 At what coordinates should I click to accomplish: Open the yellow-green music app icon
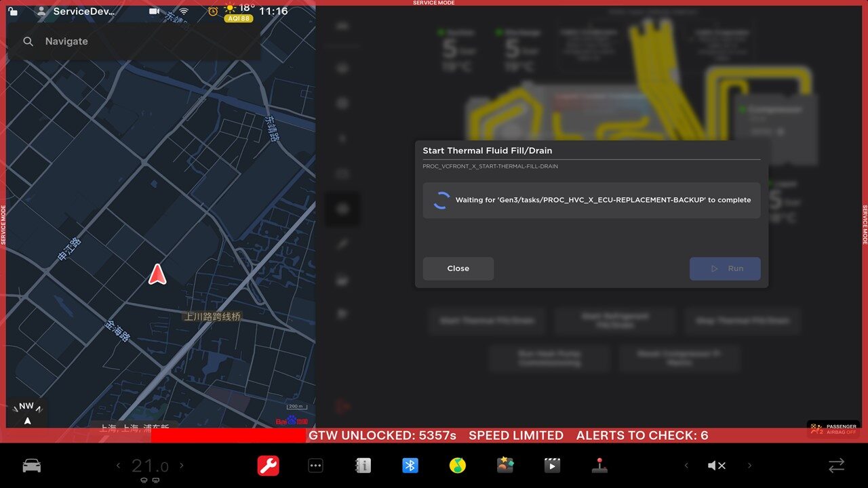(458, 466)
